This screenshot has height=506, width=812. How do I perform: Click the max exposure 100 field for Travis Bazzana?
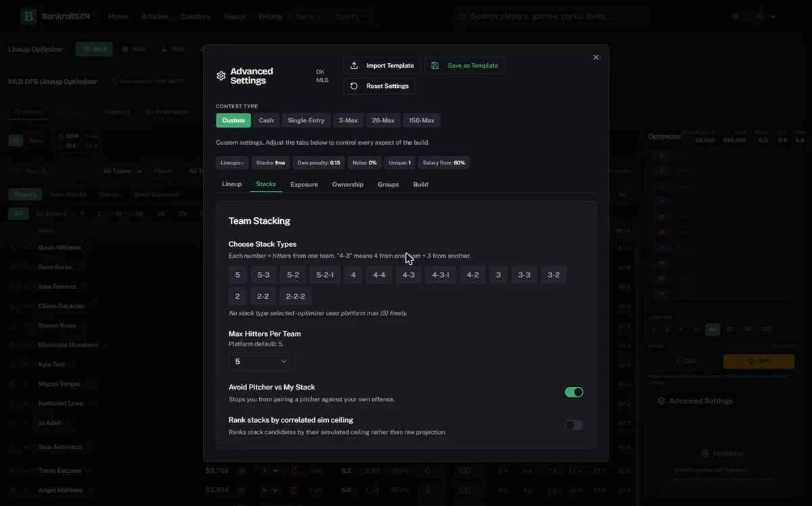pyautogui.click(x=464, y=471)
